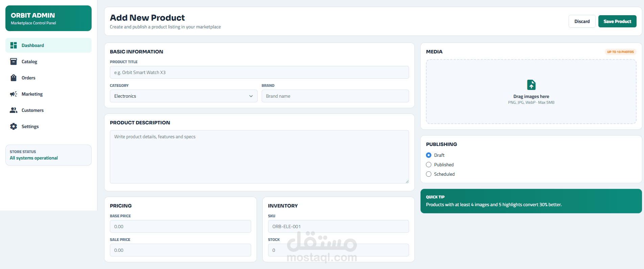Click the Customers people icon
Viewport: 644px width, 269px height.
click(14, 110)
